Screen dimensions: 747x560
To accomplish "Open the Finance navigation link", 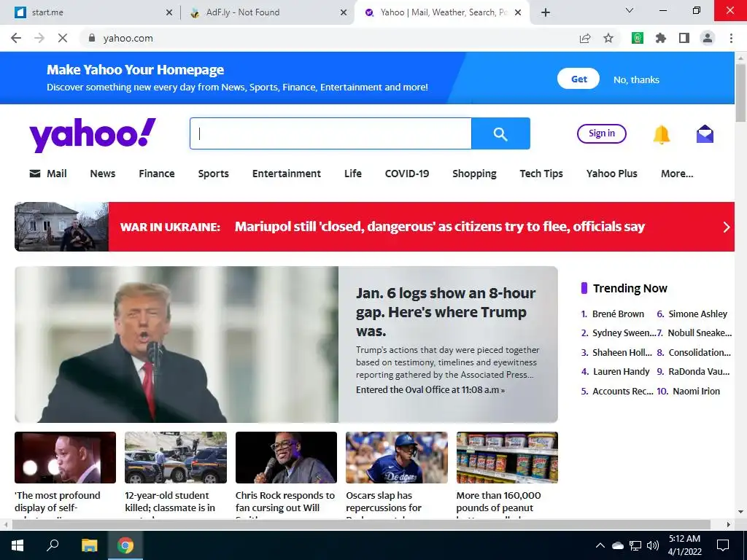I will tap(157, 174).
